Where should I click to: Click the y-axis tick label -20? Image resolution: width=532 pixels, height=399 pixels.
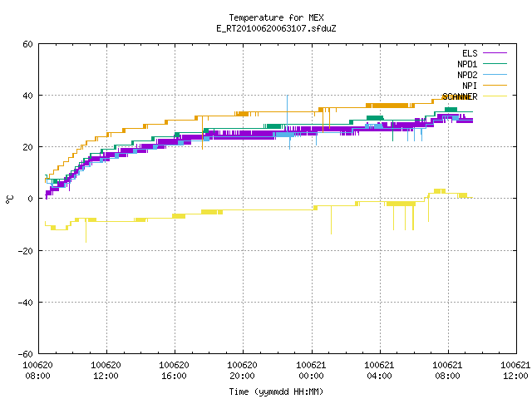[x=26, y=251]
